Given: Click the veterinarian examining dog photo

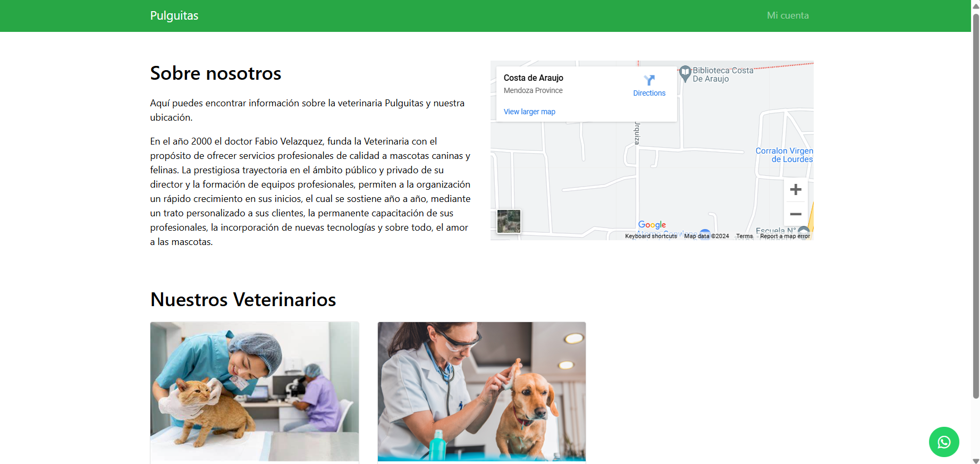Looking at the screenshot, I should pos(481,391).
